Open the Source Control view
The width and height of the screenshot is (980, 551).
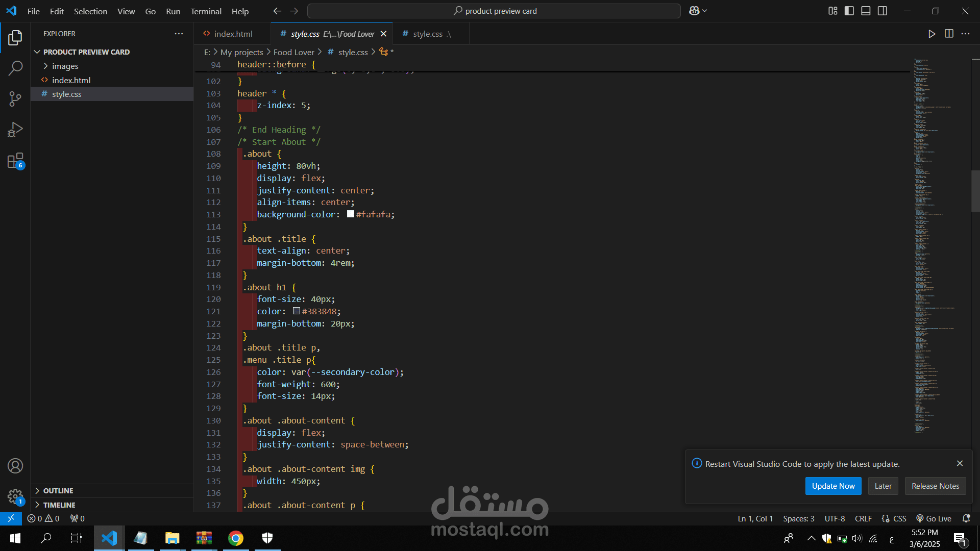15,98
